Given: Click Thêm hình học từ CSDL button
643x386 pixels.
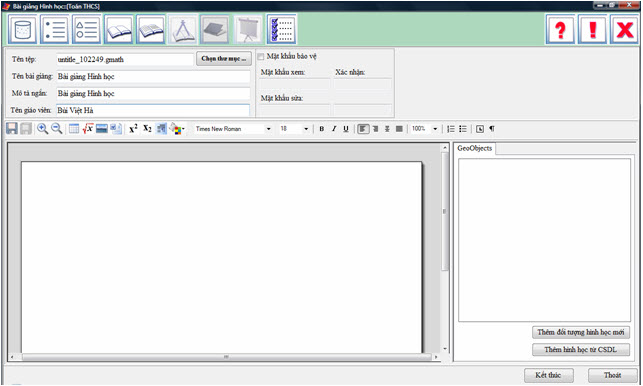Looking at the screenshot, I should tap(581, 349).
